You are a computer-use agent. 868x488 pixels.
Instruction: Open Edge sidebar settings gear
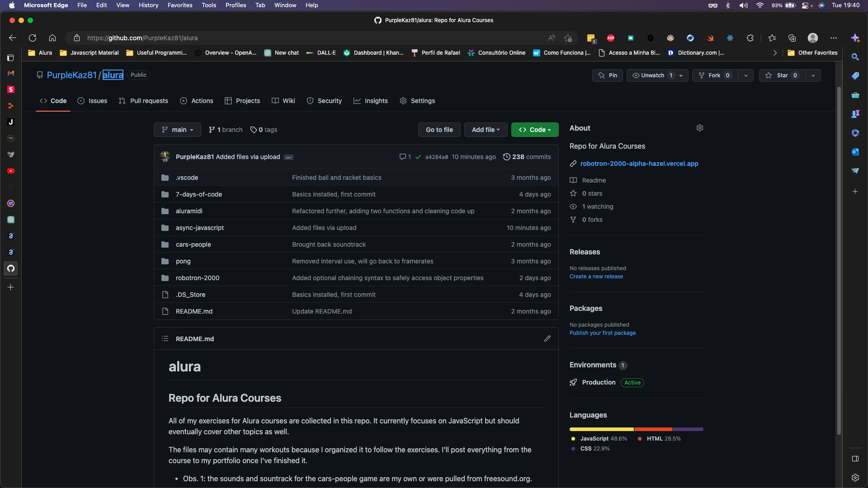(x=855, y=478)
